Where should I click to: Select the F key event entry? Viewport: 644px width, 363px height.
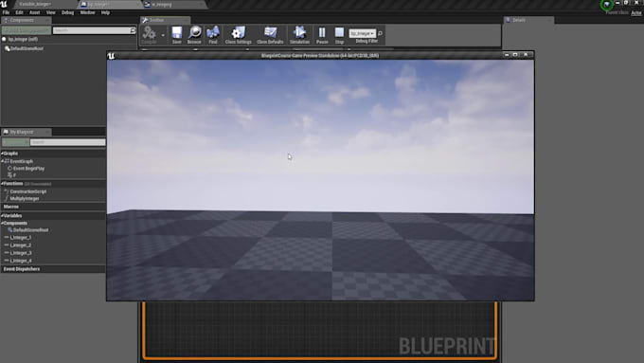14,175
